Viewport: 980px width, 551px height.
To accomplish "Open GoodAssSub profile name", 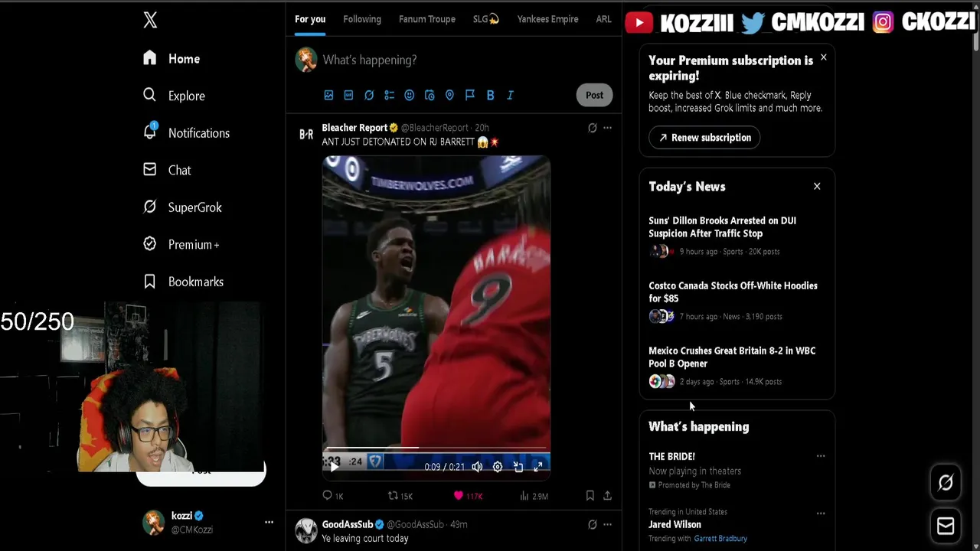I will 347,524.
